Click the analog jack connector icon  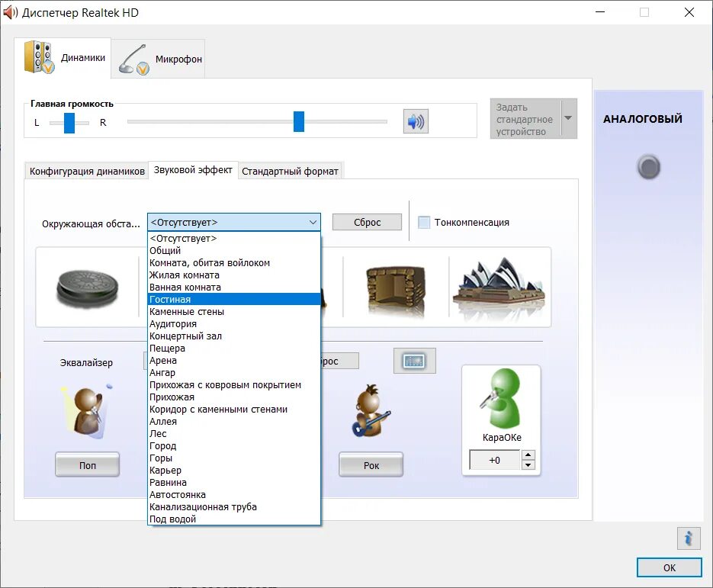pos(647,167)
